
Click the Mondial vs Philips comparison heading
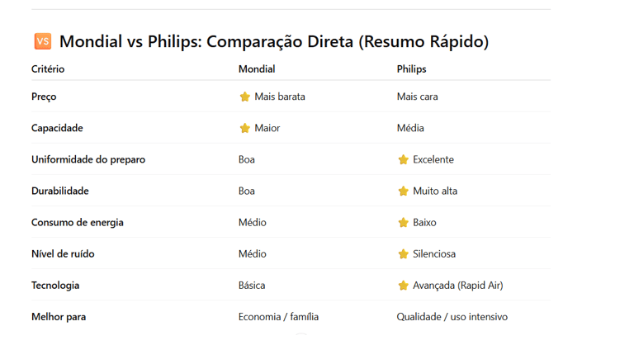click(x=274, y=41)
